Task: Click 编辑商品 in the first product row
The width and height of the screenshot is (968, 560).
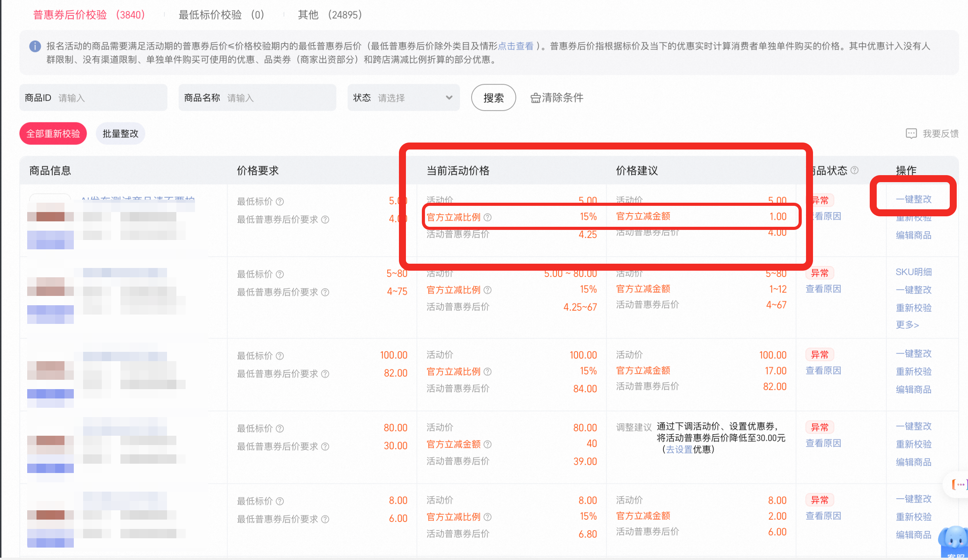Action: pyautogui.click(x=914, y=235)
